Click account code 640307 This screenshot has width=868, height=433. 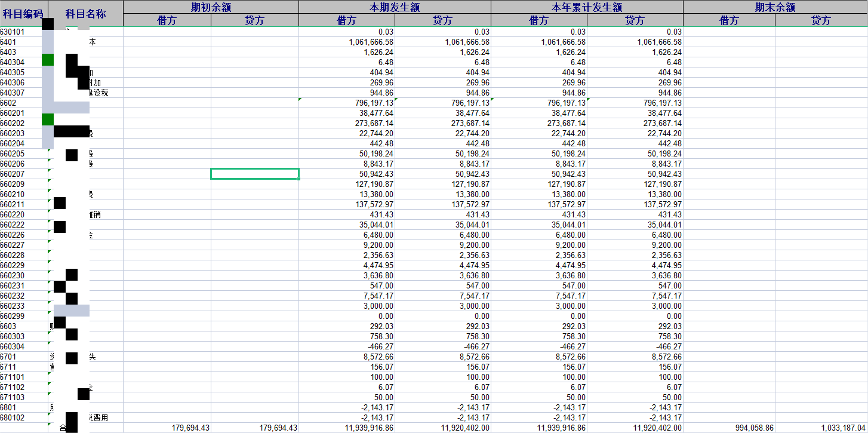tap(13, 93)
